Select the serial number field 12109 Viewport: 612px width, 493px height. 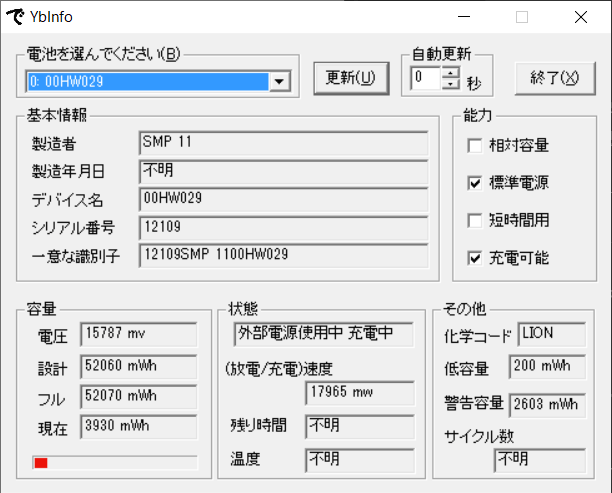(x=283, y=228)
